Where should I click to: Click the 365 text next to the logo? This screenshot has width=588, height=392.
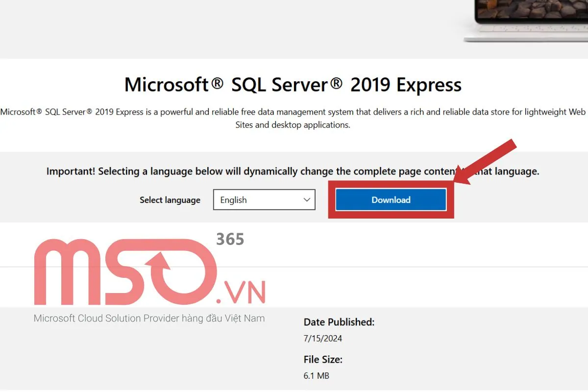click(x=230, y=239)
